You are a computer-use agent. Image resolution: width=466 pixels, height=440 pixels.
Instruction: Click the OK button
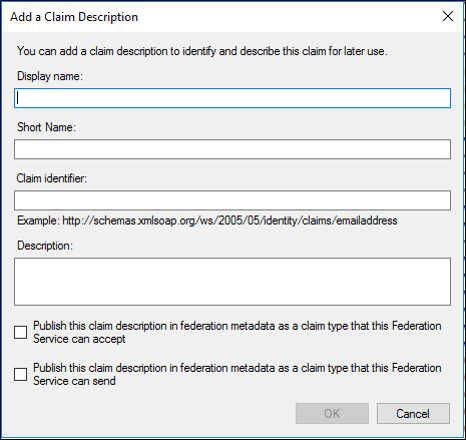(332, 414)
